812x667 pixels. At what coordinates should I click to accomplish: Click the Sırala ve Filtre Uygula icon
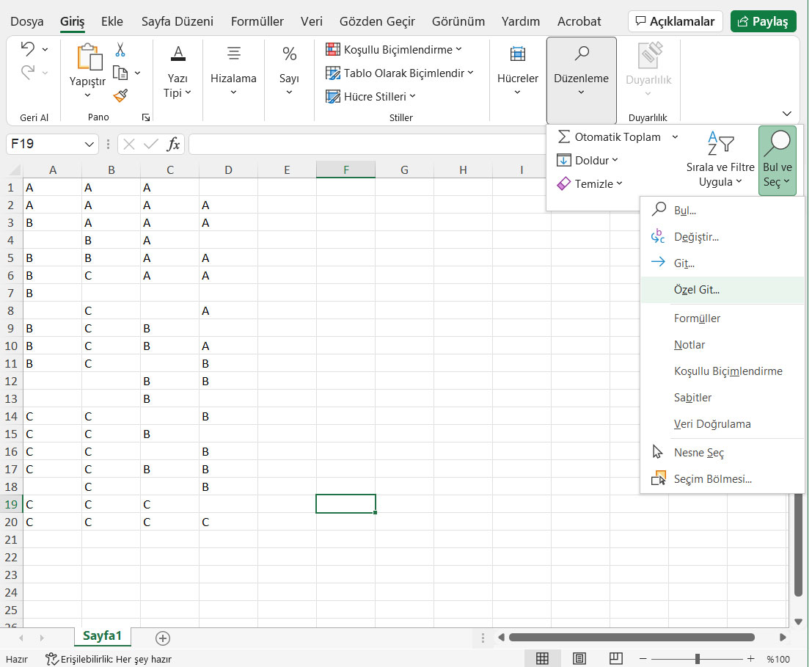[x=720, y=143]
